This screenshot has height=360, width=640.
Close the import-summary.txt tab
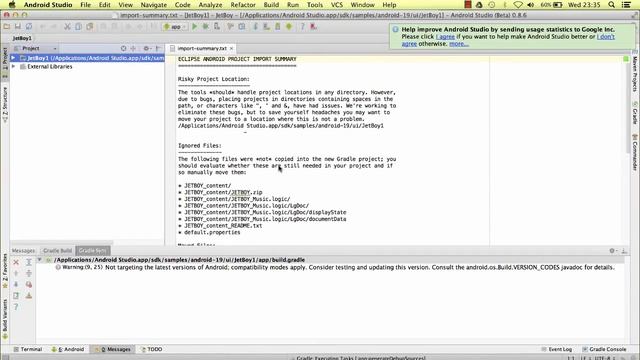tap(231, 48)
